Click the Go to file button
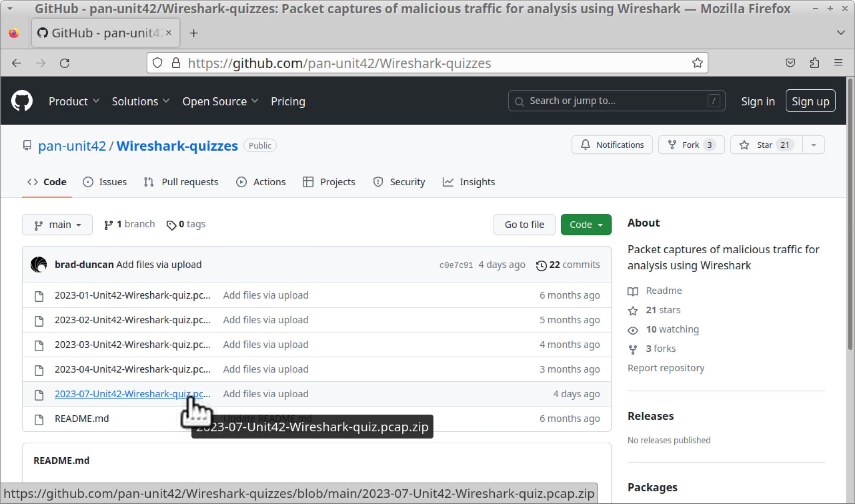This screenshot has height=504, width=855. point(524,224)
